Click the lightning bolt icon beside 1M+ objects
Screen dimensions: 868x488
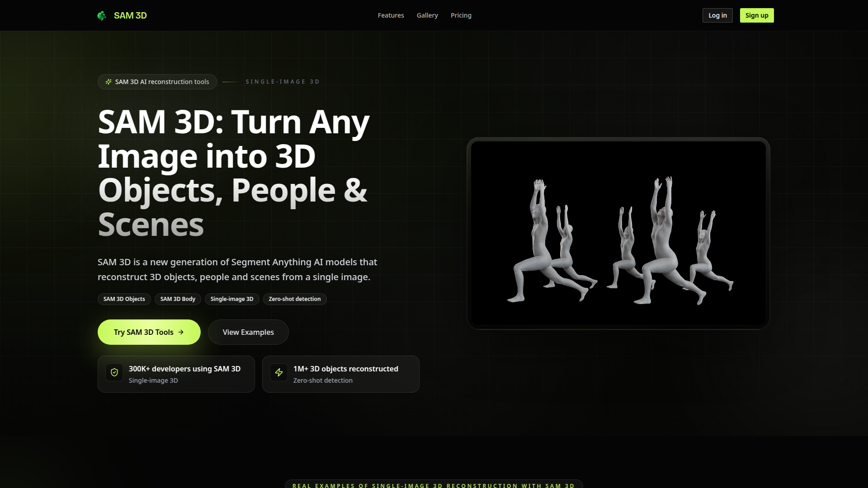click(279, 372)
